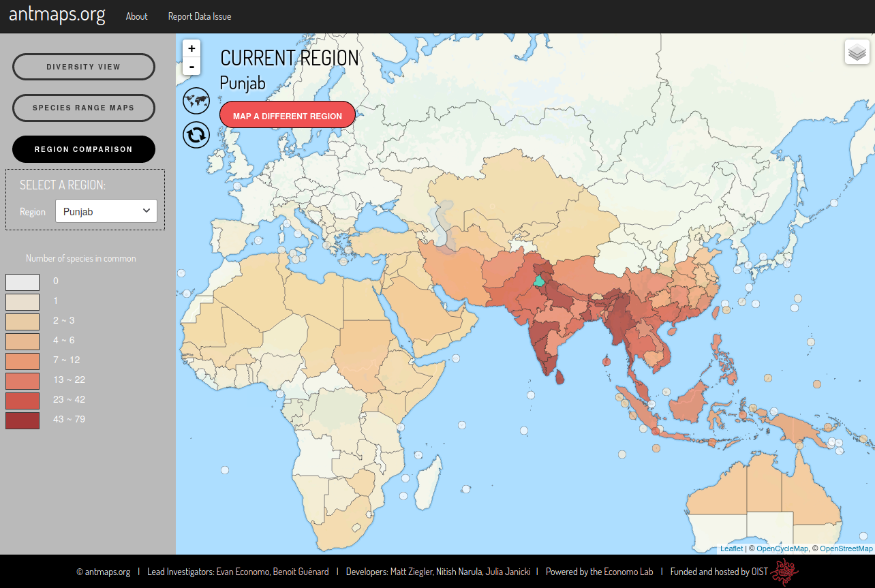Screen dimensions: 875x588
Task: Open the About menu item
Action: [x=136, y=16]
